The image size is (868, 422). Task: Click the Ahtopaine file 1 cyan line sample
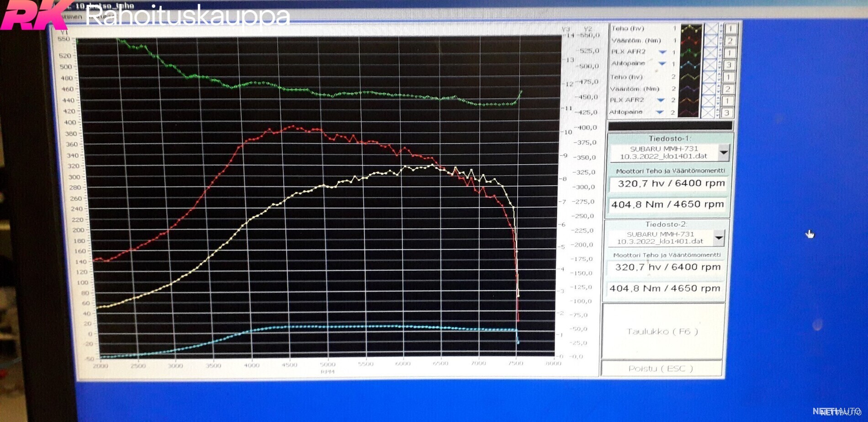[690, 65]
